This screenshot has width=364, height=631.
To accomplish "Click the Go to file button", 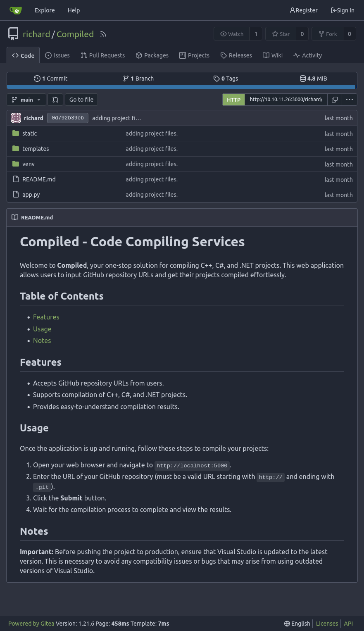I will pos(81,100).
